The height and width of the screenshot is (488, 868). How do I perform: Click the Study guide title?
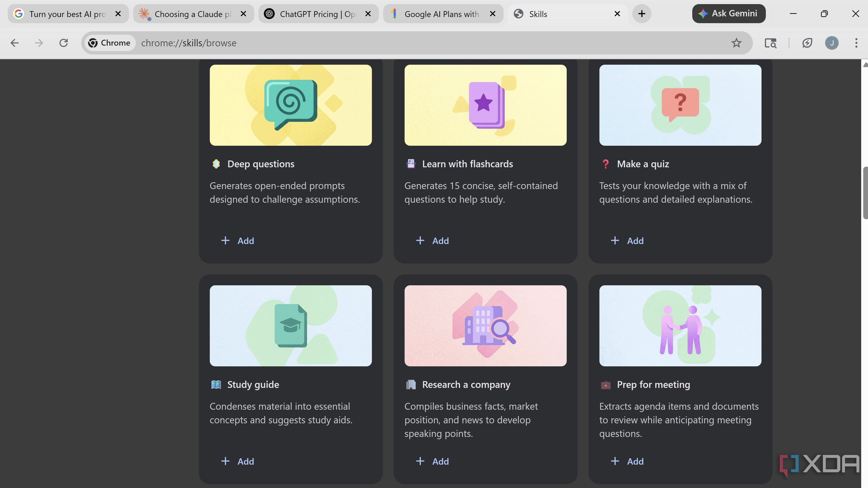click(x=253, y=384)
